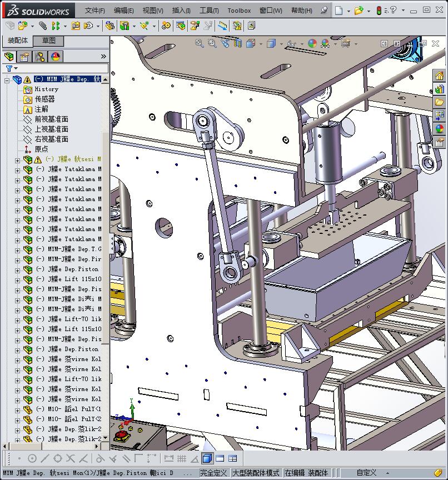Toggle Hide/Show Items glasses icon

coord(291,44)
